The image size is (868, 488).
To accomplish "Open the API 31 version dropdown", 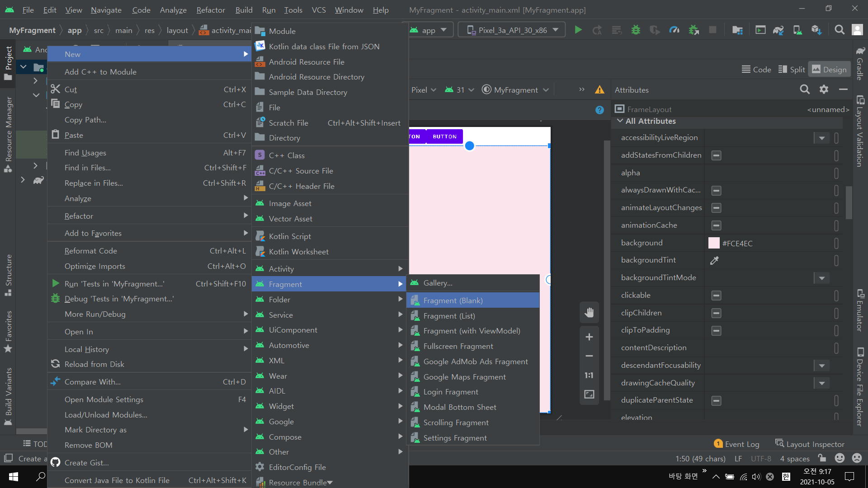I will pos(460,89).
